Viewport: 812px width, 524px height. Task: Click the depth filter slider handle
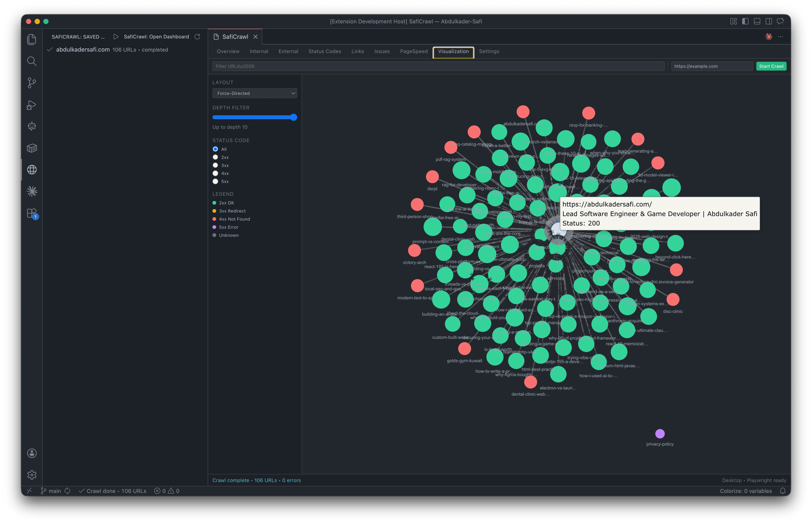click(294, 117)
